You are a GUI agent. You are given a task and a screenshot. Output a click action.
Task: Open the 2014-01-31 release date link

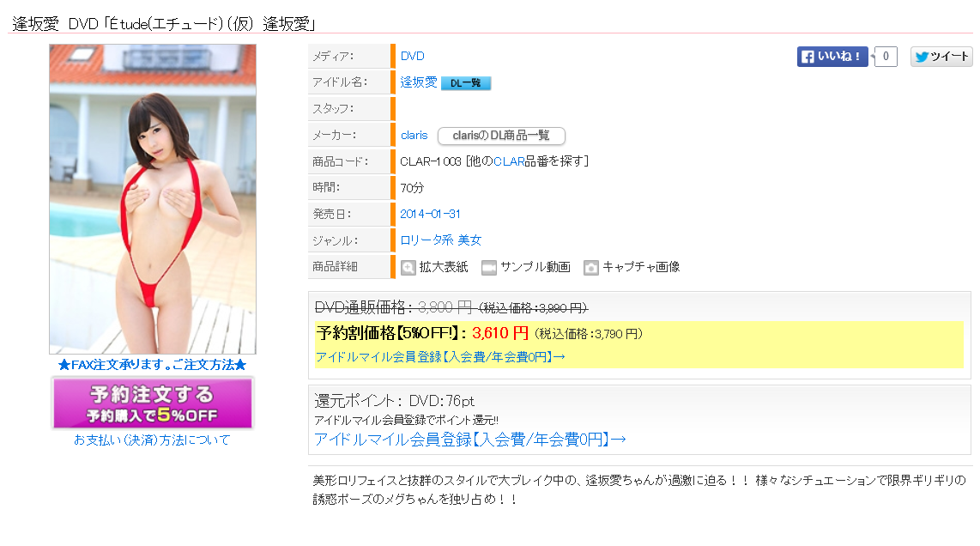[430, 214]
